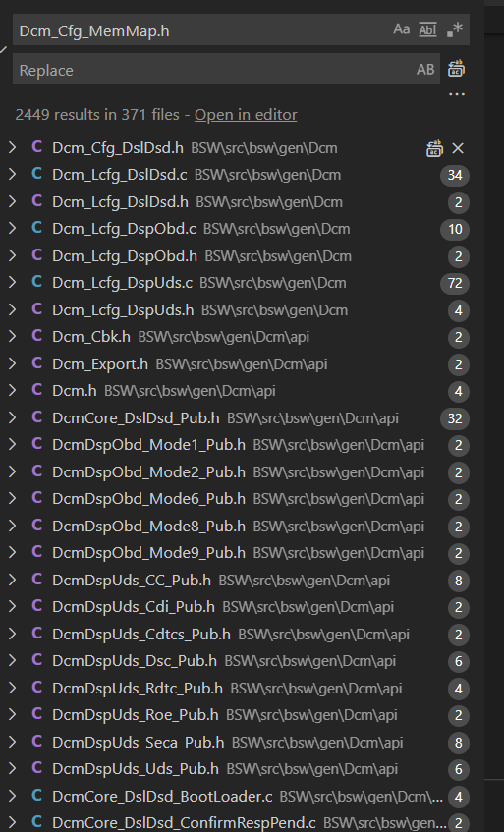Expand Dcm_Lcfg_DspObd.c results
Screen dimensions: 504x832
(x=13, y=229)
